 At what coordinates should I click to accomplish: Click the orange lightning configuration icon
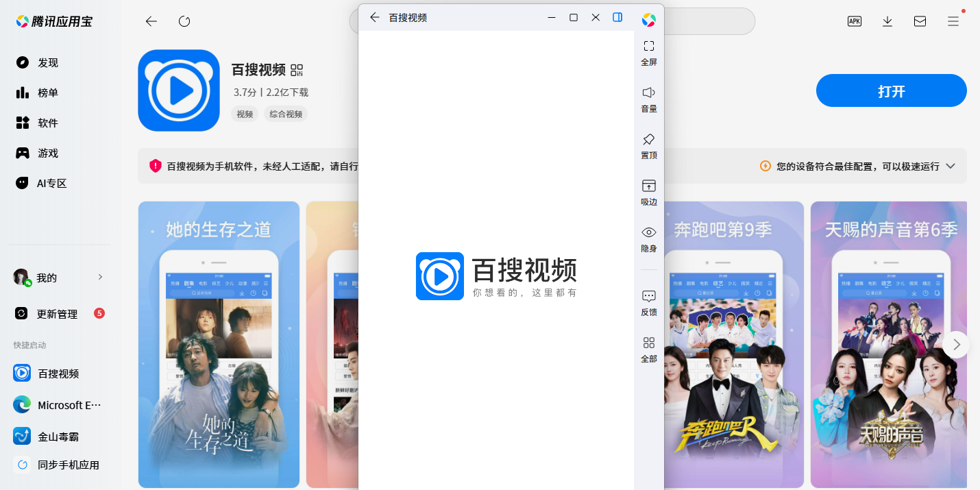click(x=765, y=166)
